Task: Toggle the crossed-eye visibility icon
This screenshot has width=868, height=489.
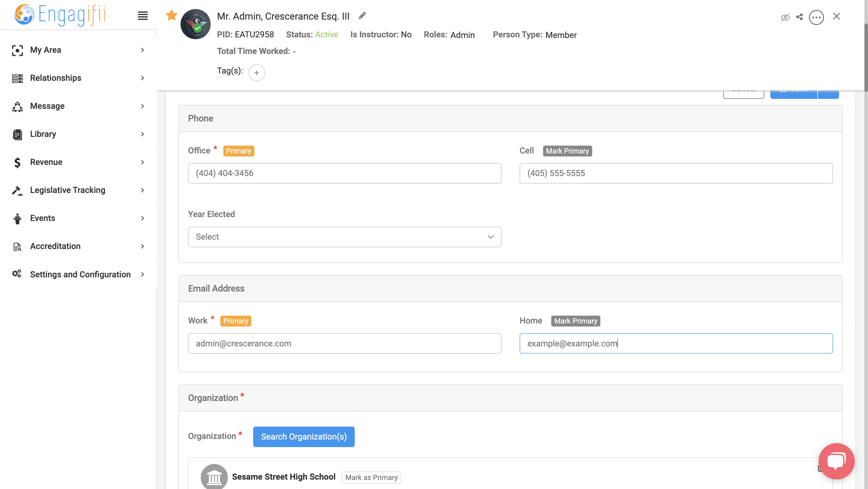Action: [x=785, y=17]
